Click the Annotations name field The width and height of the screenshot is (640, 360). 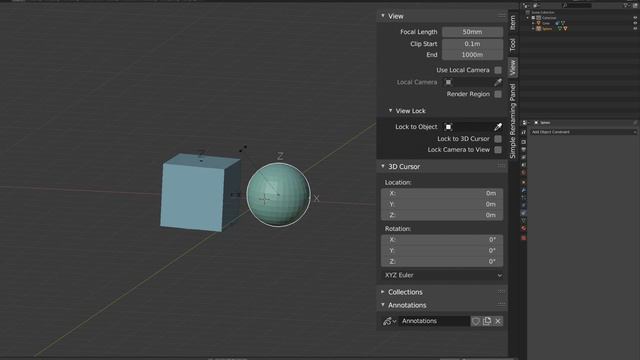point(434,321)
